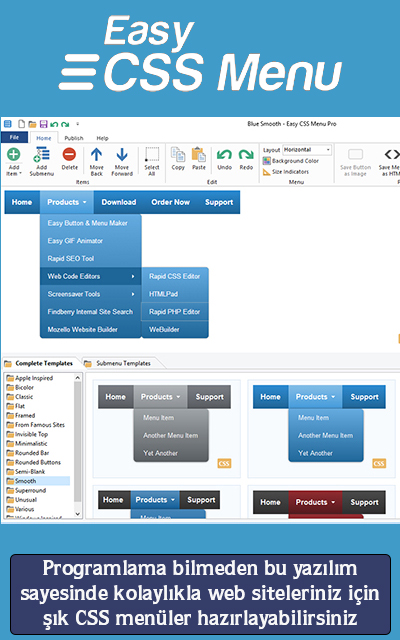400x640 pixels.
Task: Click template list scrollbar up arrow
Action: tap(78, 378)
